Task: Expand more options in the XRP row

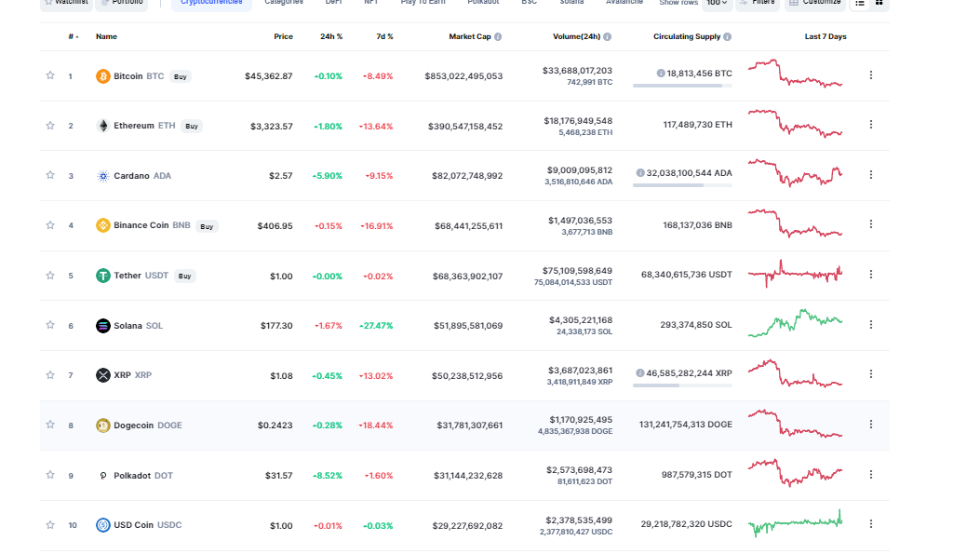Action: tap(870, 374)
